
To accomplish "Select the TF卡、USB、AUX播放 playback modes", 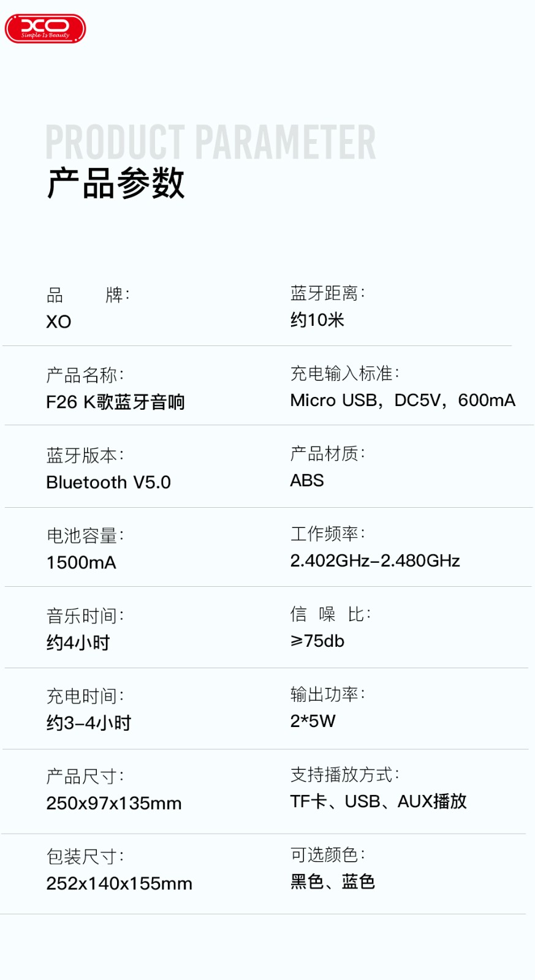I will click(379, 801).
